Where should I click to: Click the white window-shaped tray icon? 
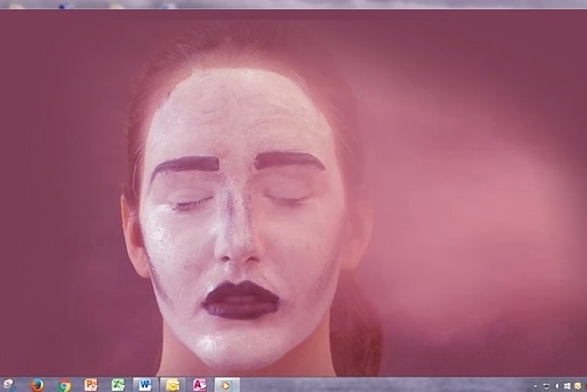pyautogui.click(x=567, y=386)
